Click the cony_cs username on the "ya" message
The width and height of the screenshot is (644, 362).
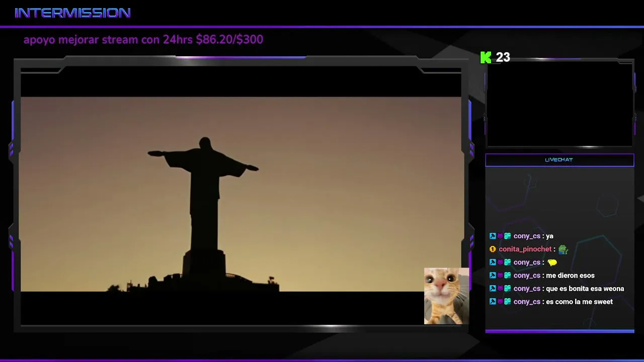pyautogui.click(x=527, y=236)
